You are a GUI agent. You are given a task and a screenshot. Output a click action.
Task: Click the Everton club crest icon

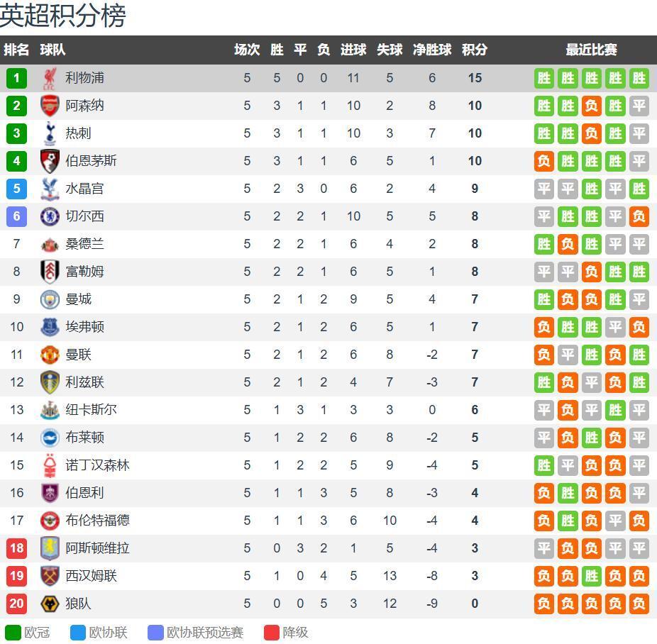pos(50,327)
